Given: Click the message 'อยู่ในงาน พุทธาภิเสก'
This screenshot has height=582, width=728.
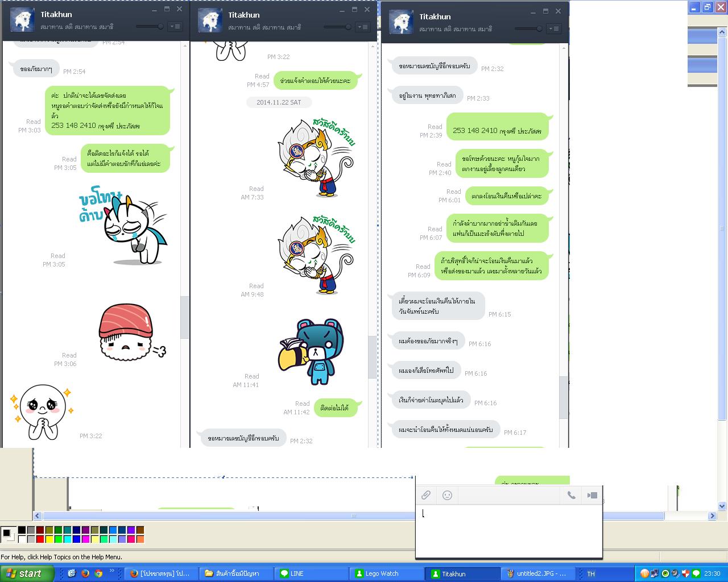Looking at the screenshot, I should [x=427, y=95].
